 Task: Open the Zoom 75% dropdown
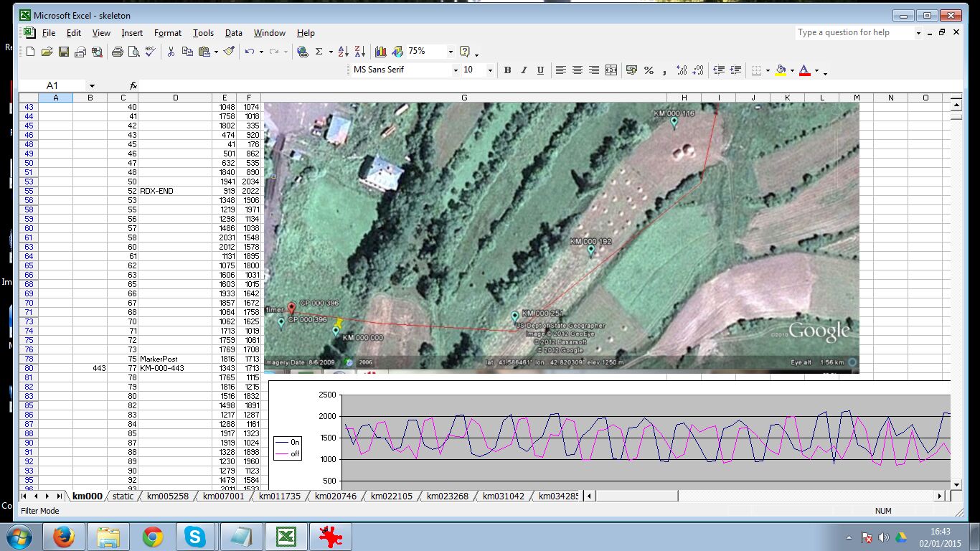[x=451, y=52]
